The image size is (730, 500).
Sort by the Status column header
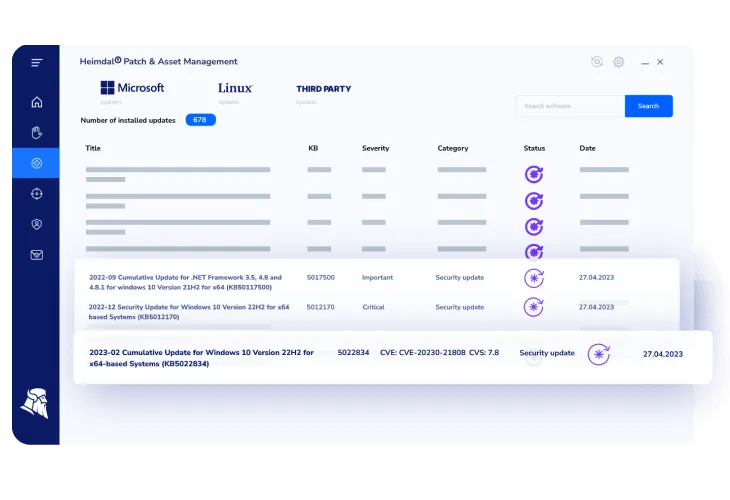534,148
